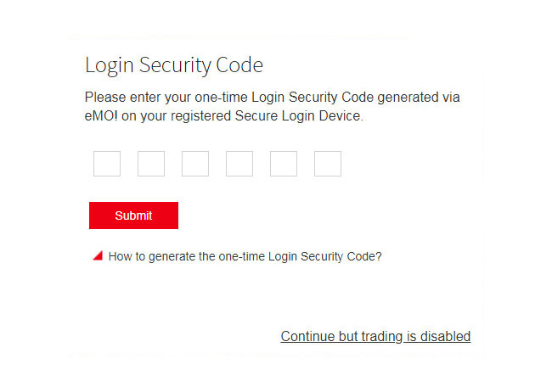Focus the third security code digit box
The width and height of the screenshot is (552, 392).
[195, 164]
